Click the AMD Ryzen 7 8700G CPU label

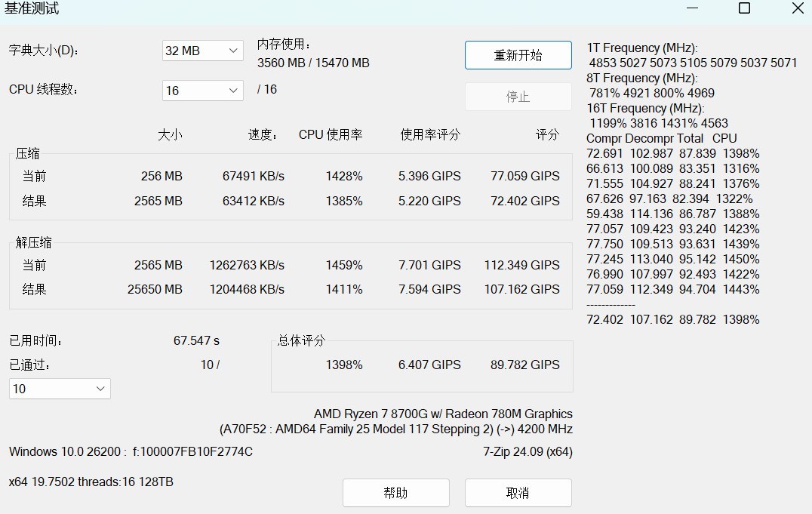444,414
